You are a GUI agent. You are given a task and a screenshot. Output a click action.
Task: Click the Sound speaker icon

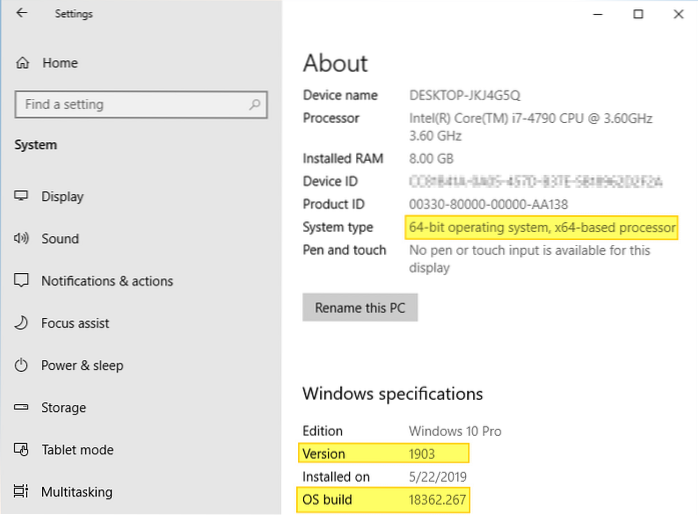click(21, 238)
